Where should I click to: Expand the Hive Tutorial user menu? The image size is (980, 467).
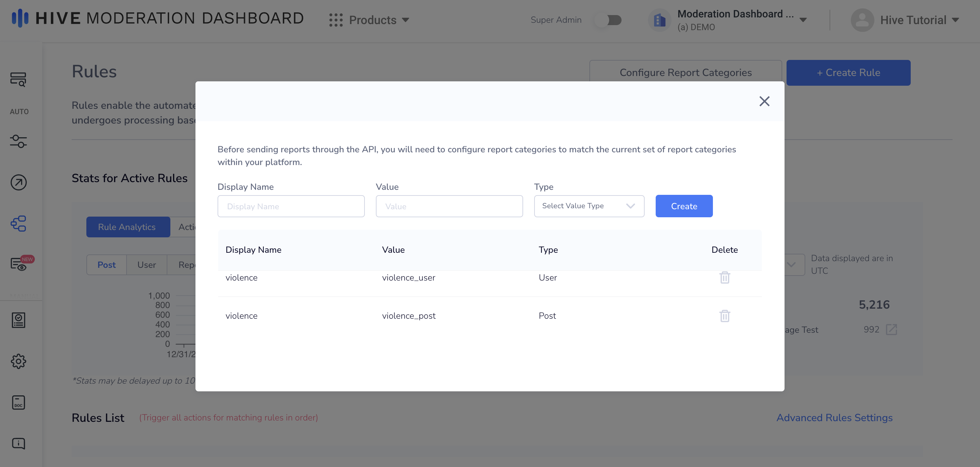click(x=905, y=20)
